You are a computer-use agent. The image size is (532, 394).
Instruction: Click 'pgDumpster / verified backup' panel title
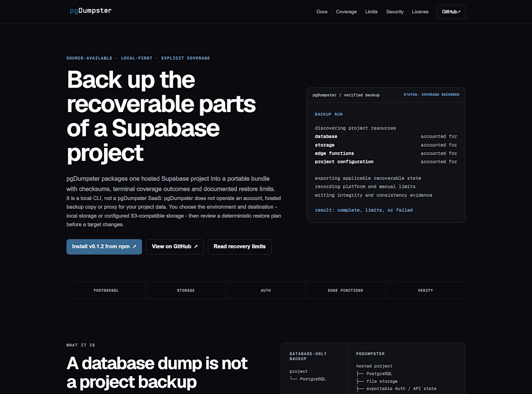pyautogui.click(x=346, y=95)
